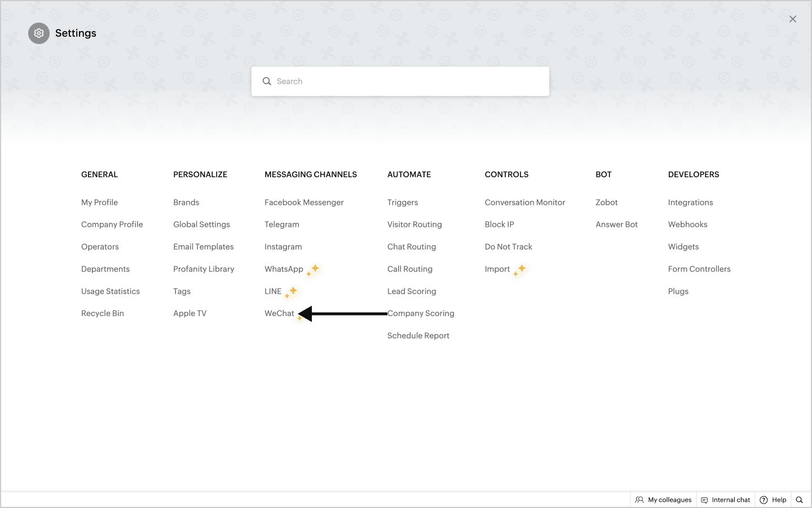Click the Settings title text
The image size is (812, 508).
point(76,33)
